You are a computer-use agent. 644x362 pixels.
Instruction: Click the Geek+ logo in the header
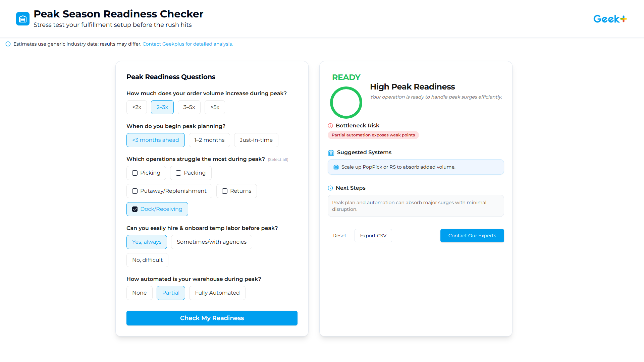[x=610, y=19]
